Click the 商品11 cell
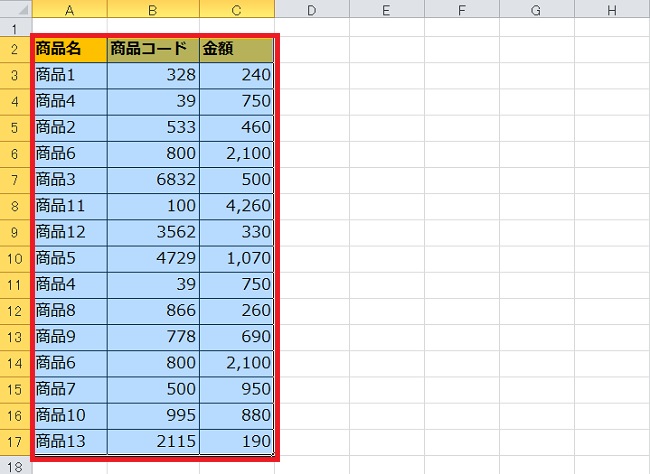Screen dimensions: 650x474 pos(70,205)
